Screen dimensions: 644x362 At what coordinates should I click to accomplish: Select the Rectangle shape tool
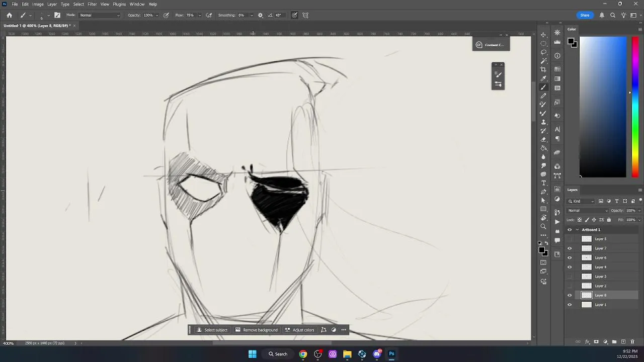(x=543, y=209)
